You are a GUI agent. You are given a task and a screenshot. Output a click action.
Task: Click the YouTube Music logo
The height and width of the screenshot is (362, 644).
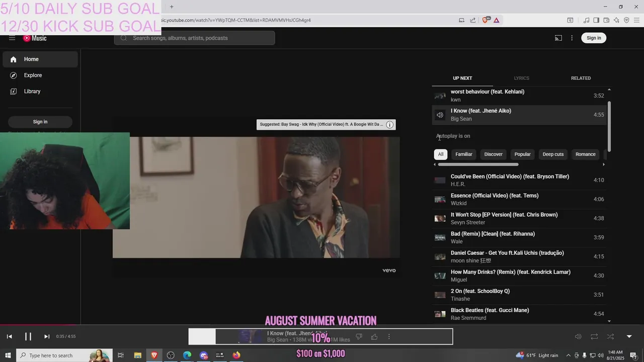pos(35,38)
